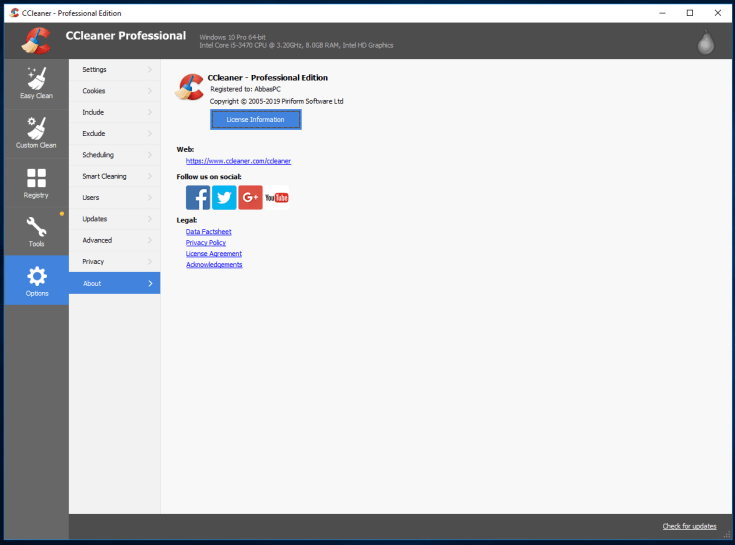Screen dimensions: 735x545
Task: Maximize the CCleaner window
Action: pyautogui.click(x=690, y=13)
